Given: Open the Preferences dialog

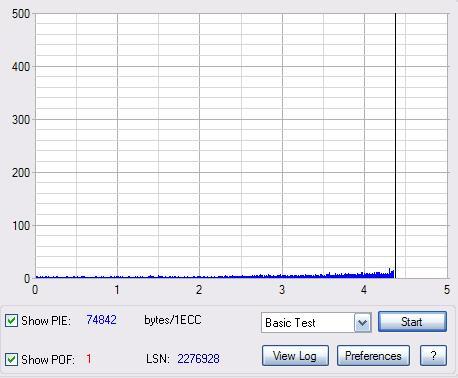Looking at the screenshot, I should [373, 356].
